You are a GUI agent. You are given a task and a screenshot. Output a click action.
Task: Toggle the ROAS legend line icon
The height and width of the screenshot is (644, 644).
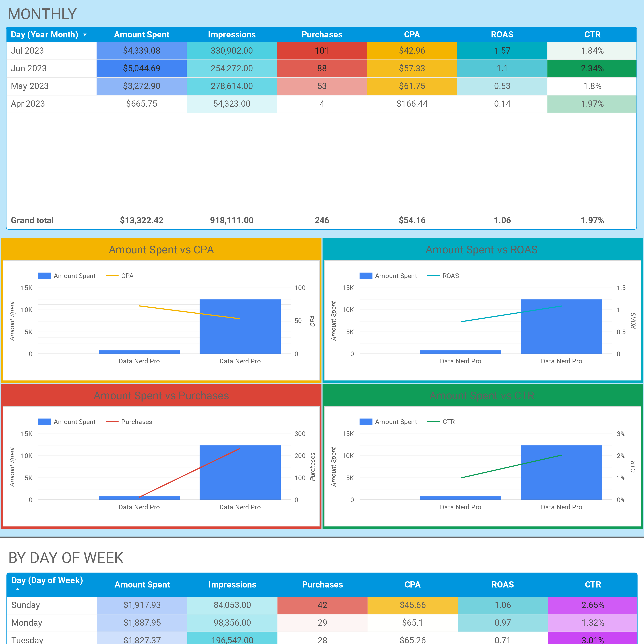pyautogui.click(x=433, y=276)
